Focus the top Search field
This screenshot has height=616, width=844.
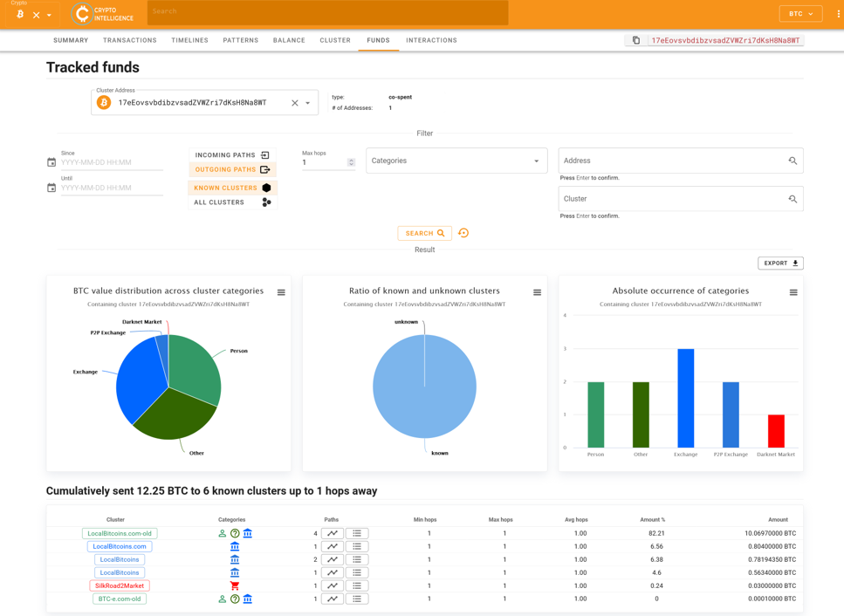pyautogui.click(x=327, y=12)
